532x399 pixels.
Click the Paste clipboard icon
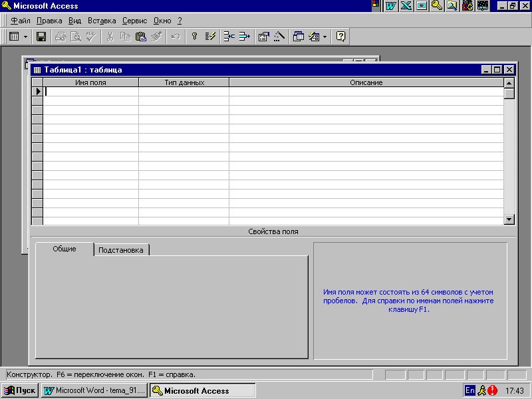coord(141,37)
